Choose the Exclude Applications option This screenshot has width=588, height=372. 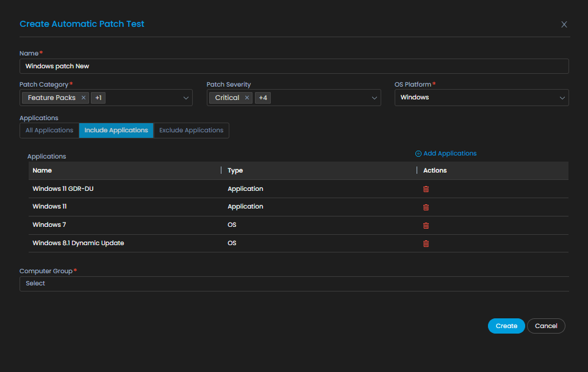(x=192, y=131)
